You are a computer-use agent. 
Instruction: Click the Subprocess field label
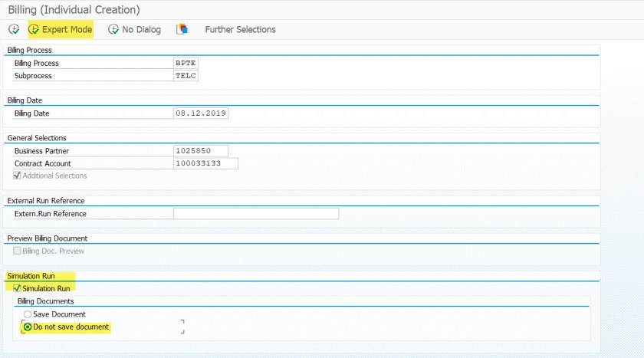(x=33, y=76)
